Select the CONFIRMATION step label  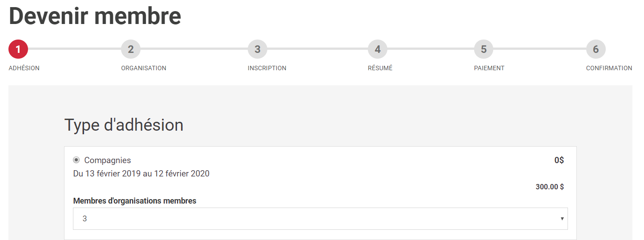click(609, 68)
